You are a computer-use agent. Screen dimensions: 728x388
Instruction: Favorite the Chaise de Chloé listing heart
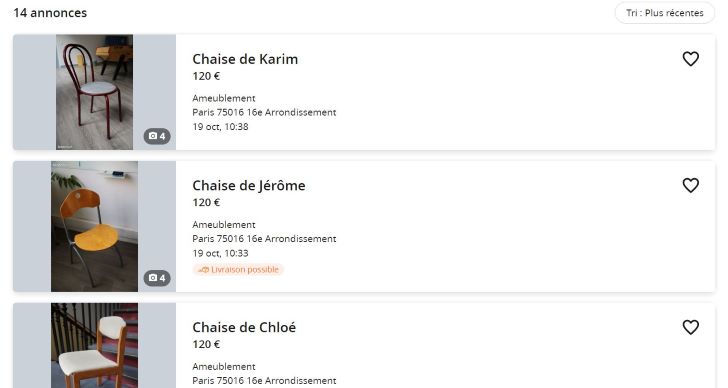(690, 327)
